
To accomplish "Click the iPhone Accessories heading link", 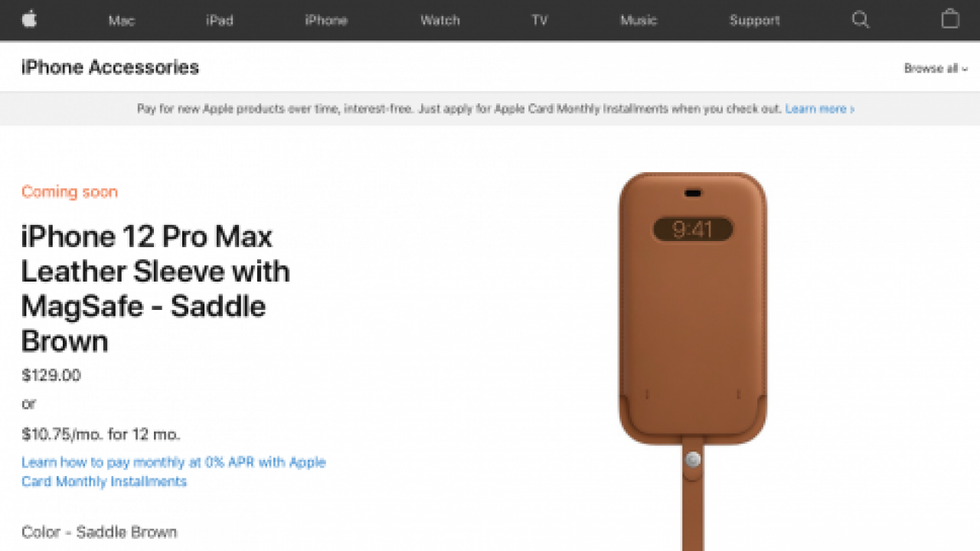I will tap(110, 67).
